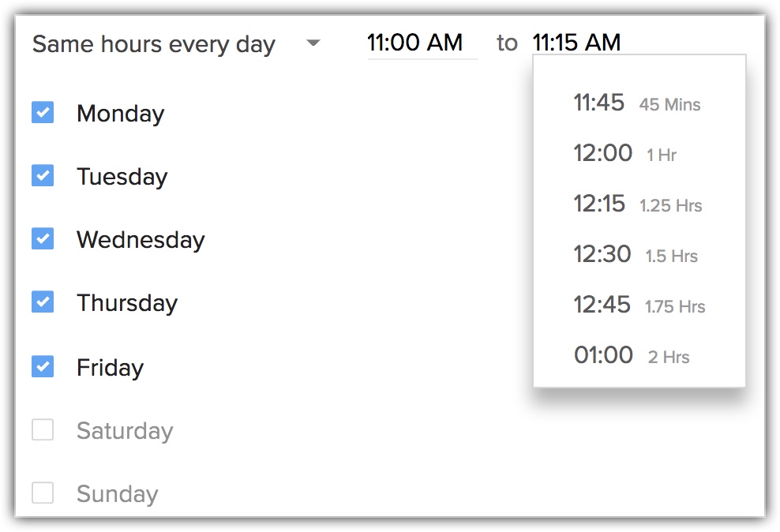This screenshot has width=780, height=532.
Task: Click the Wednesday day label
Action: click(x=141, y=240)
